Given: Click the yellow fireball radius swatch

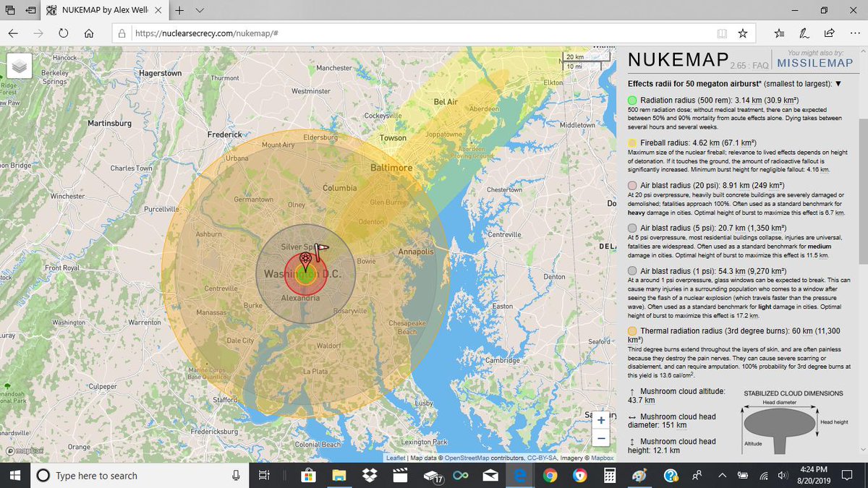Looking at the screenshot, I should coord(632,143).
